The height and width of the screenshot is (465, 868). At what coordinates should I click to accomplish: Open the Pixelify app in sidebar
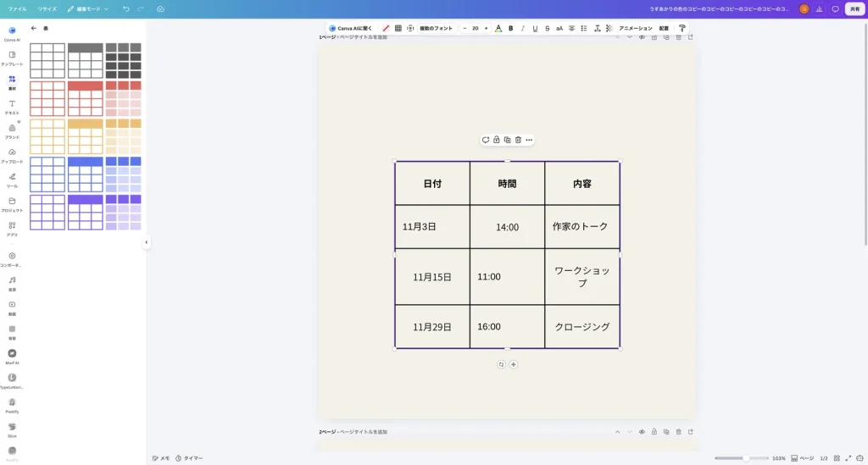point(12,405)
